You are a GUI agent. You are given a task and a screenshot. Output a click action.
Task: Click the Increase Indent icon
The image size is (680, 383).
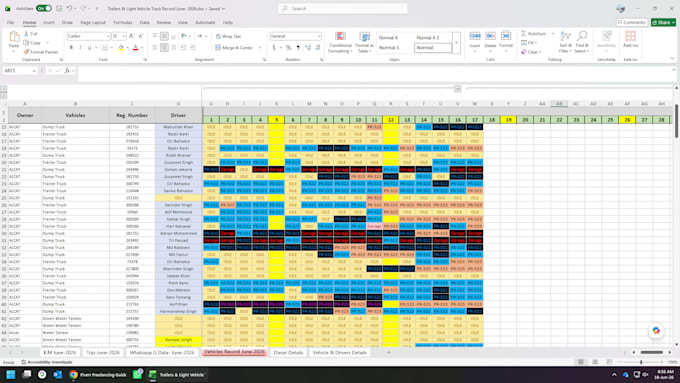[x=193, y=47]
